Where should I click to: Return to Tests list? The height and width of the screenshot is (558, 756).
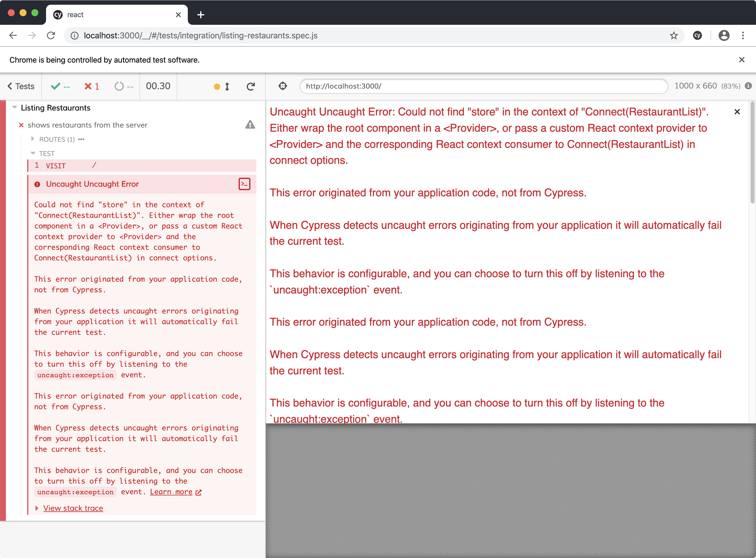(x=21, y=87)
